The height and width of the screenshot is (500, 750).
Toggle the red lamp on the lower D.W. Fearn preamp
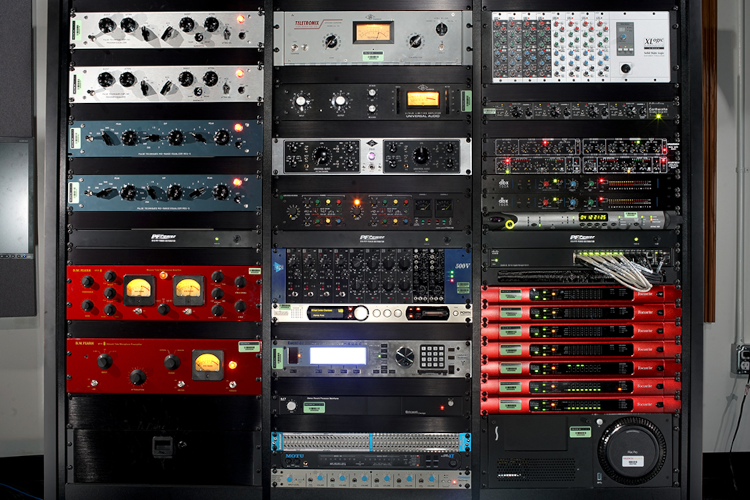pos(233,366)
